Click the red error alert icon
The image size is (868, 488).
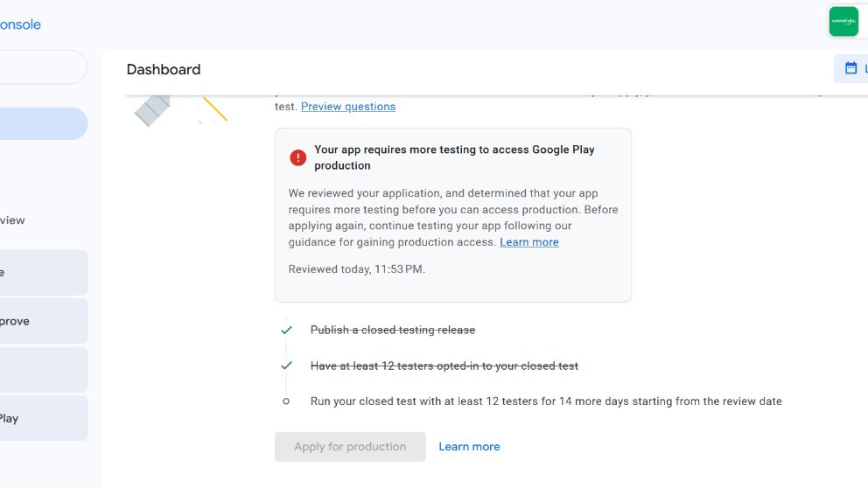[x=298, y=157]
